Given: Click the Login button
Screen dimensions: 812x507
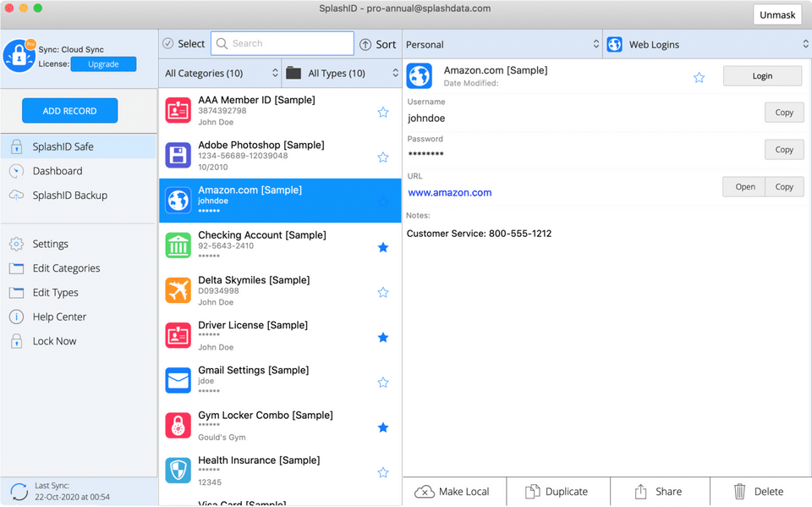Looking at the screenshot, I should coord(762,76).
